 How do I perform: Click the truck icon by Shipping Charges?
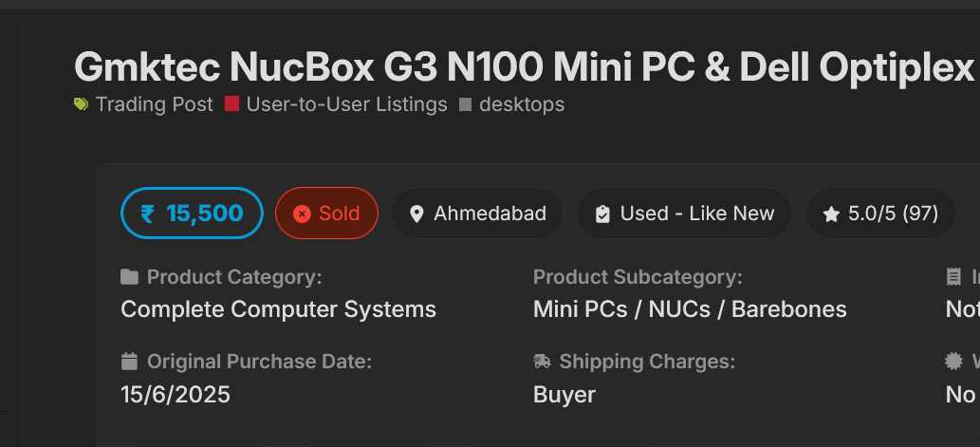click(542, 362)
